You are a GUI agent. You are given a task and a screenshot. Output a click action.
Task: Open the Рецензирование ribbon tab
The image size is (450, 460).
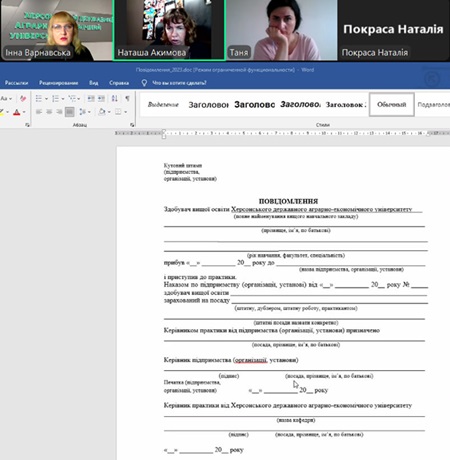coord(58,83)
